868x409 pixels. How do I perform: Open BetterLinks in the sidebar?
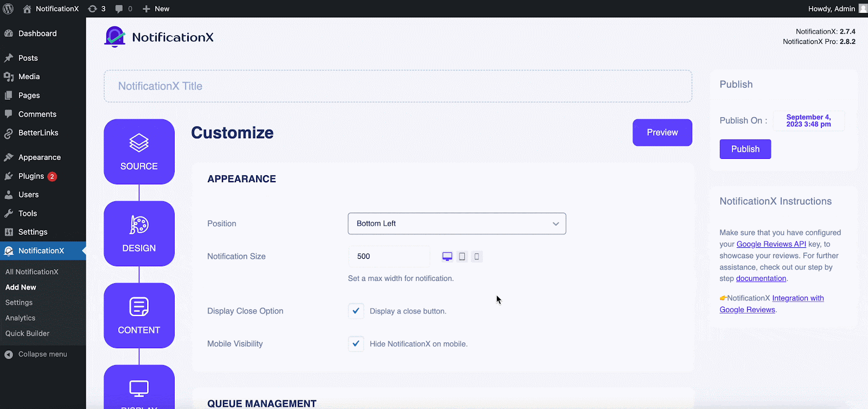coord(43,133)
